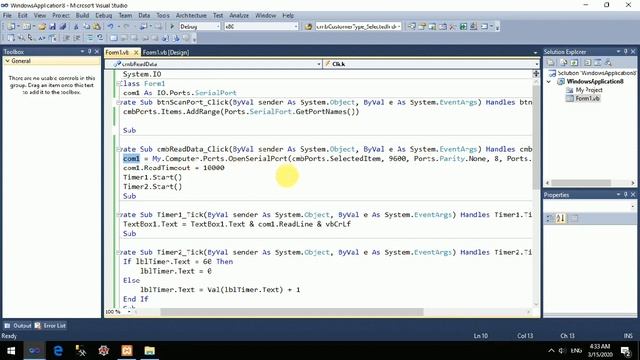
Task: Select My Project in Solution Explorer
Action: tap(589, 90)
